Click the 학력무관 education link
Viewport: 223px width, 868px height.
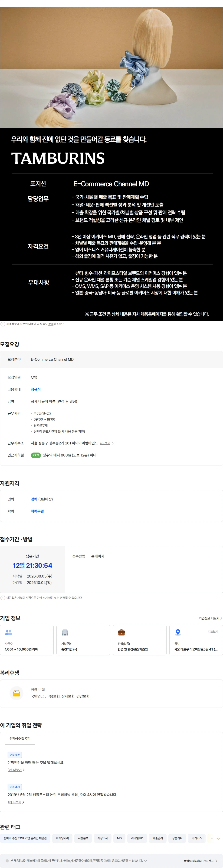pos(37,511)
